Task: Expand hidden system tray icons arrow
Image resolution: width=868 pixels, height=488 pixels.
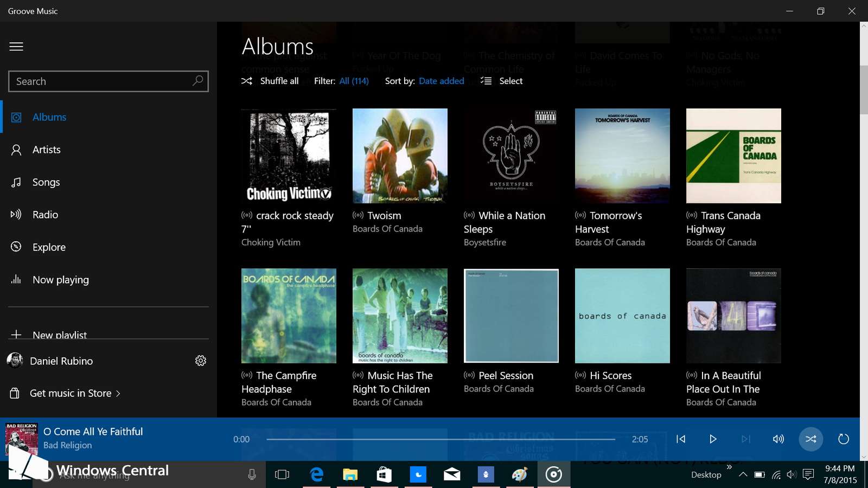Action: (x=743, y=474)
